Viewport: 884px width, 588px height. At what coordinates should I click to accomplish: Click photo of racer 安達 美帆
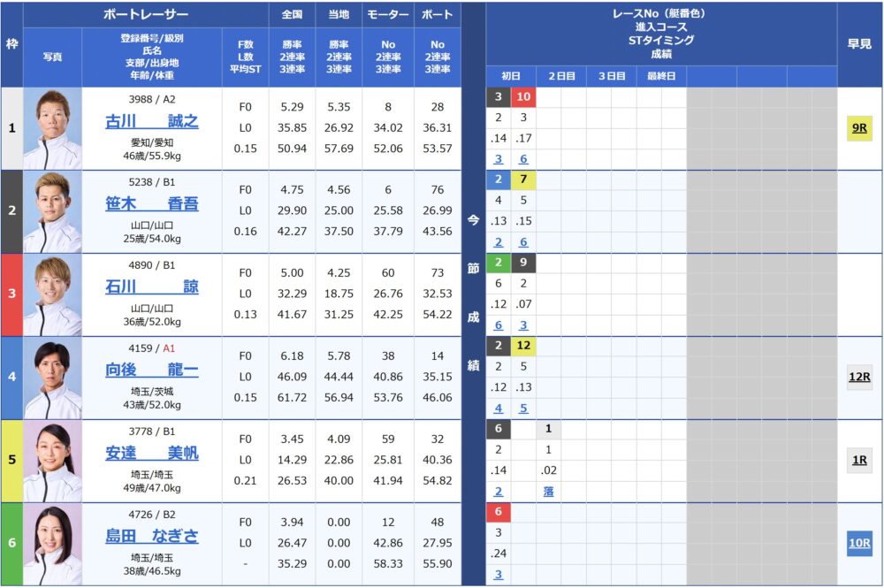[x=52, y=461]
